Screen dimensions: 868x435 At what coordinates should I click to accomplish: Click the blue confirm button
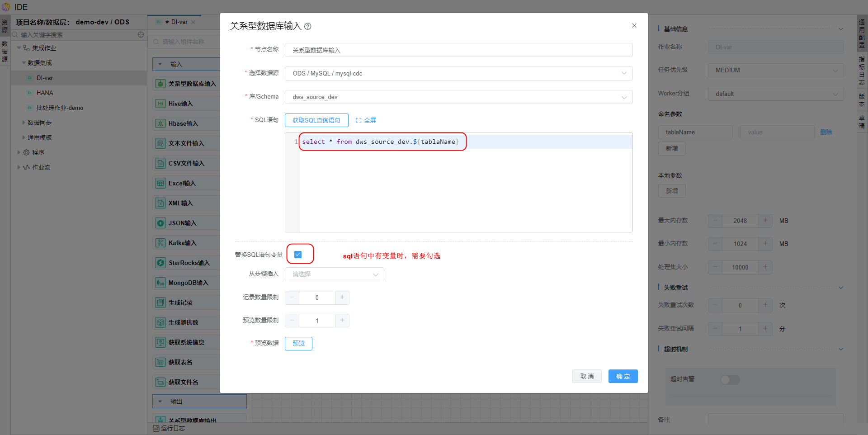pyautogui.click(x=623, y=376)
